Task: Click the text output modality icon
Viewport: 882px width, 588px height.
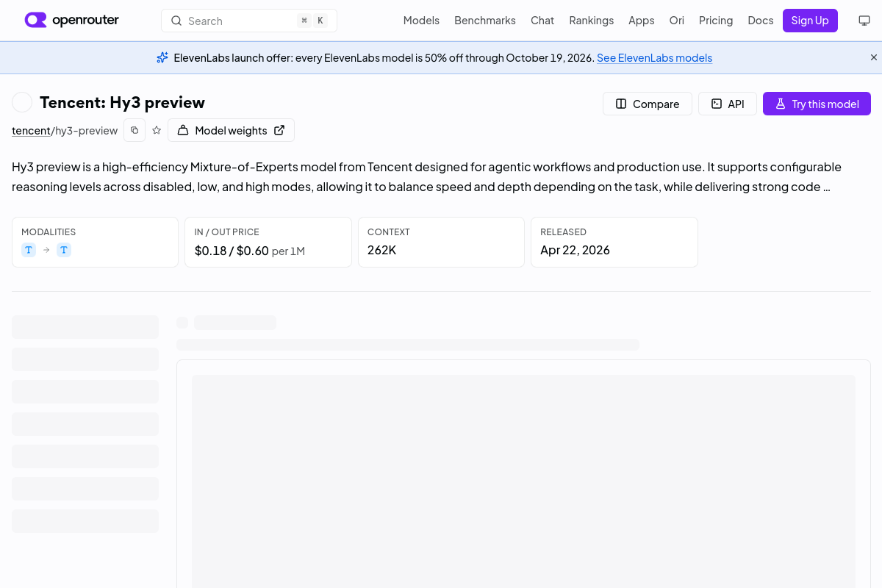Action: pyautogui.click(x=64, y=250)
